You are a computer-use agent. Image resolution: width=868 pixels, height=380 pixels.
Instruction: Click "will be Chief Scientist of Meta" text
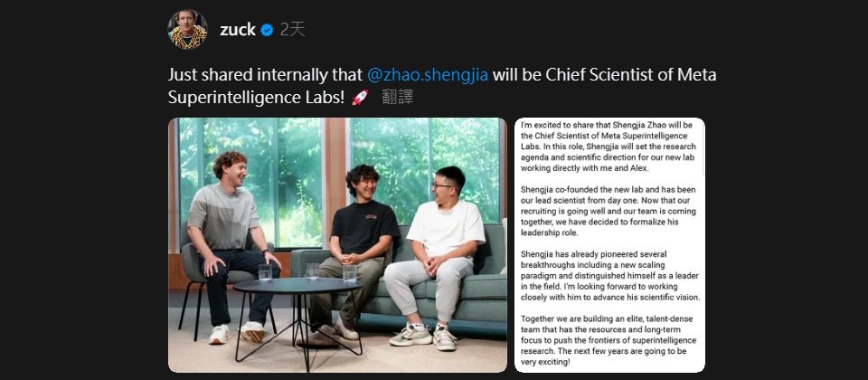(x=604, y=75)
